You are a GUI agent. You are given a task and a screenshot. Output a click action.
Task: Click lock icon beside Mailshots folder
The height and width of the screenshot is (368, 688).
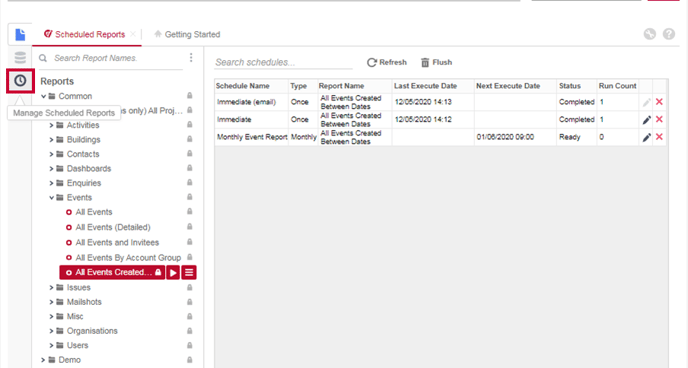[x=190, y=301]
